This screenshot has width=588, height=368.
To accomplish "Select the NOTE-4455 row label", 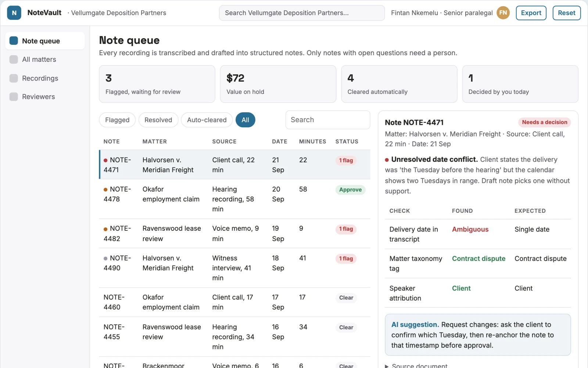I will 114,332.
